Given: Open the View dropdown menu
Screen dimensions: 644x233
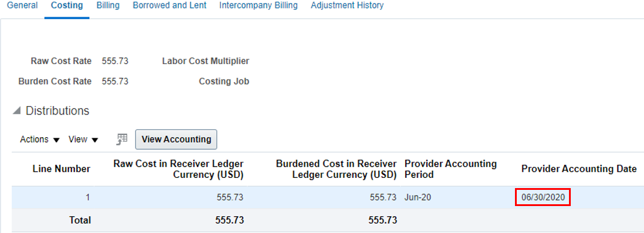Looking at the screenshot, I should tap(83, 140).
